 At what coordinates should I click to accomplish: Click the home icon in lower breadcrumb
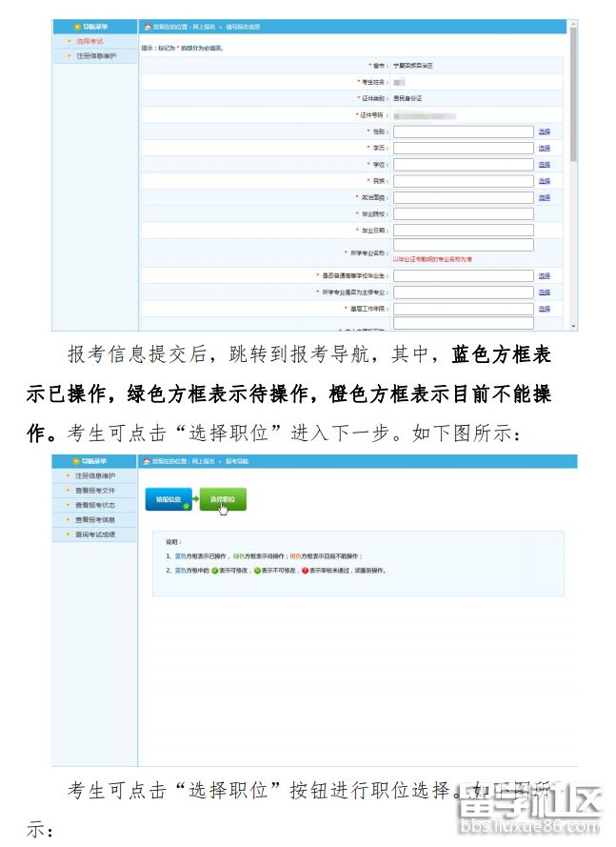tap(147, 461)
